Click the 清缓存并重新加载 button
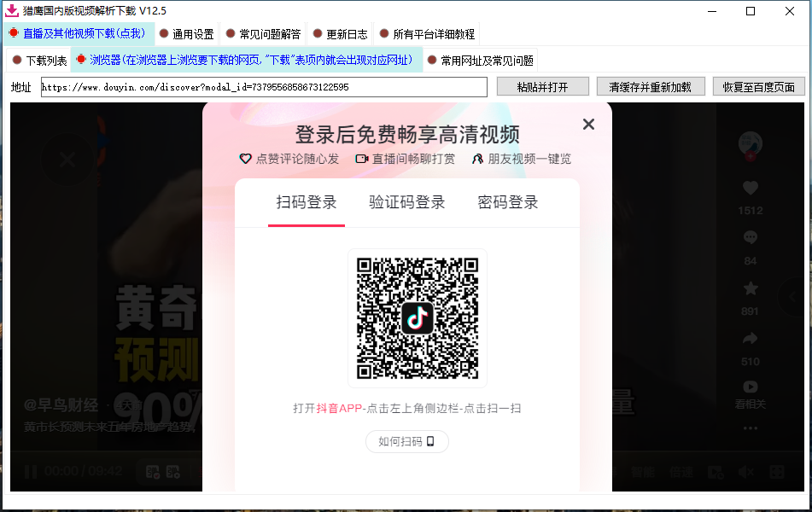 pyautogui.click(x=651, y=87)
